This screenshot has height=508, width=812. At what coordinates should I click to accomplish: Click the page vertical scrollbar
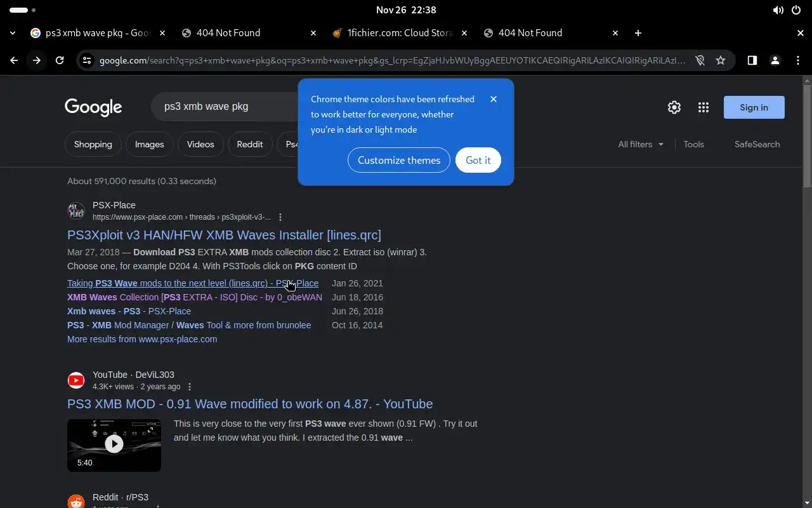pyautogui.click(x=807, y=137)
